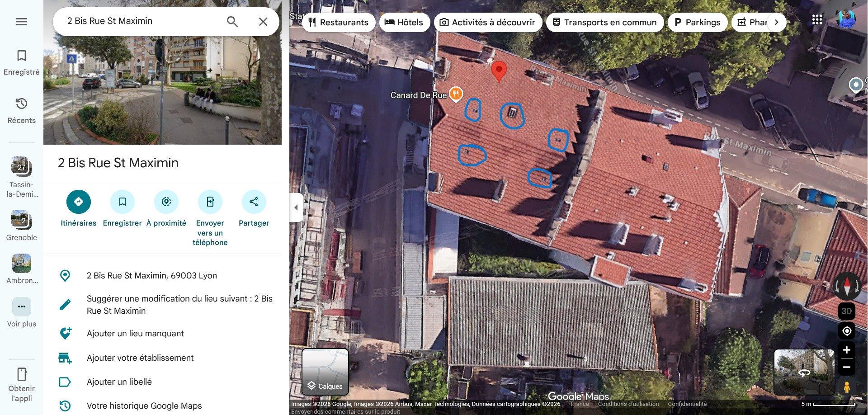This screenshot has width=868, height=415.
Task: Open Enregistré saved places
Action: (x=22, y=63)
